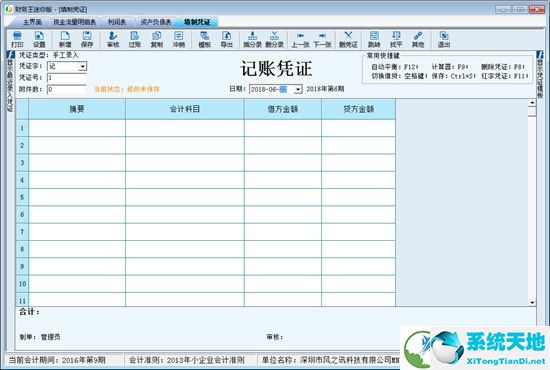Click the 红字凭证: F11 shortcut hint
Image resolution: width=550 pixels, height=370 pixels.
(504, 76)
